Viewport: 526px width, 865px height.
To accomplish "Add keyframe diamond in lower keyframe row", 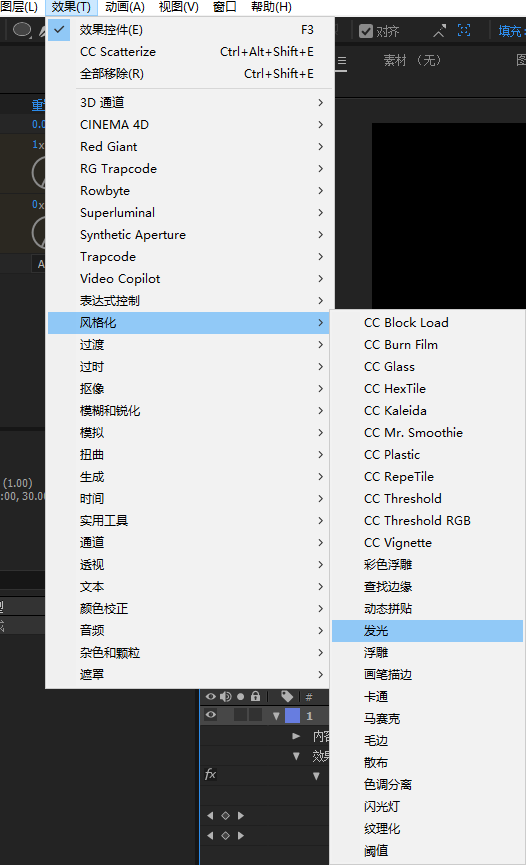I will coord(225,836).
